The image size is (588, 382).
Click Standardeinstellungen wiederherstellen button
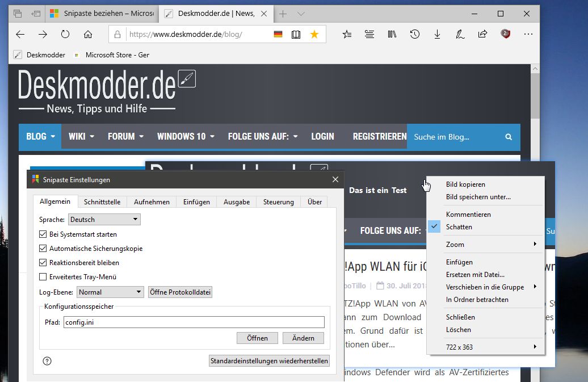269,361
